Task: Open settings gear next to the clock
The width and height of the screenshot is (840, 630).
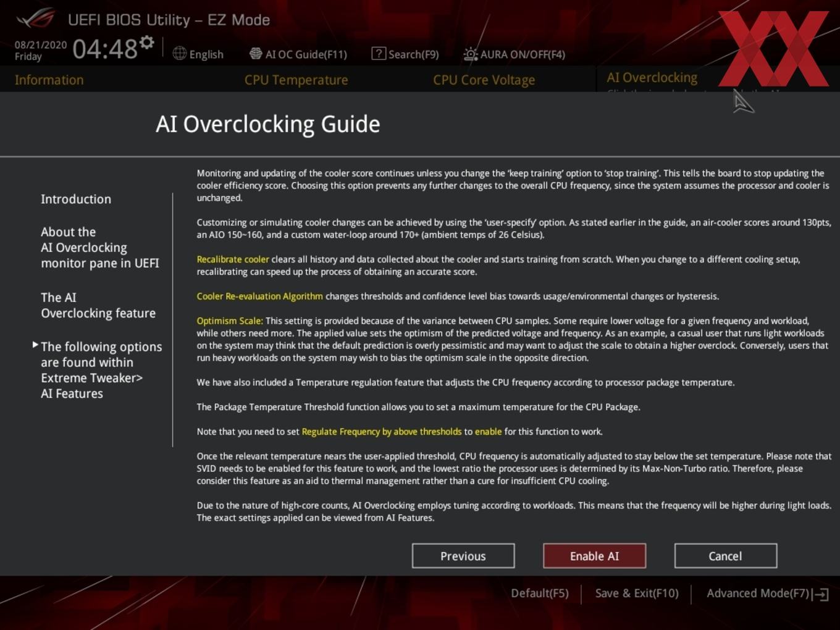Action: point(147,42)
